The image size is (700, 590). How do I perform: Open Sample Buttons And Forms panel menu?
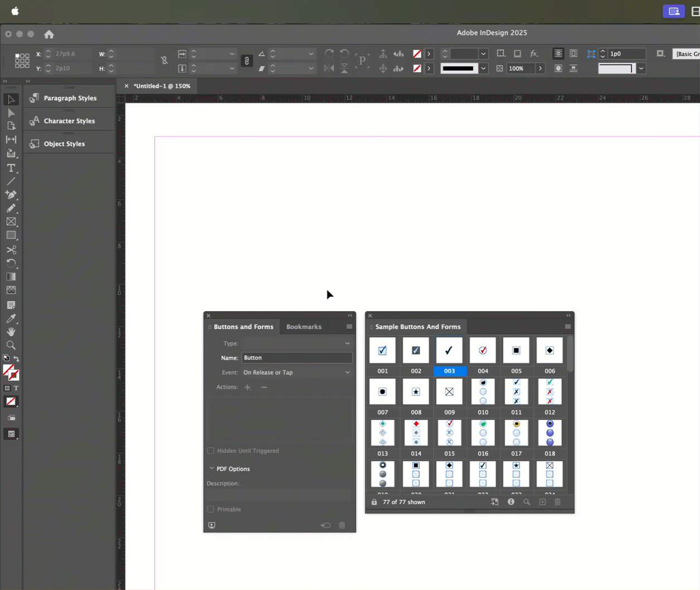click(568, 327)
